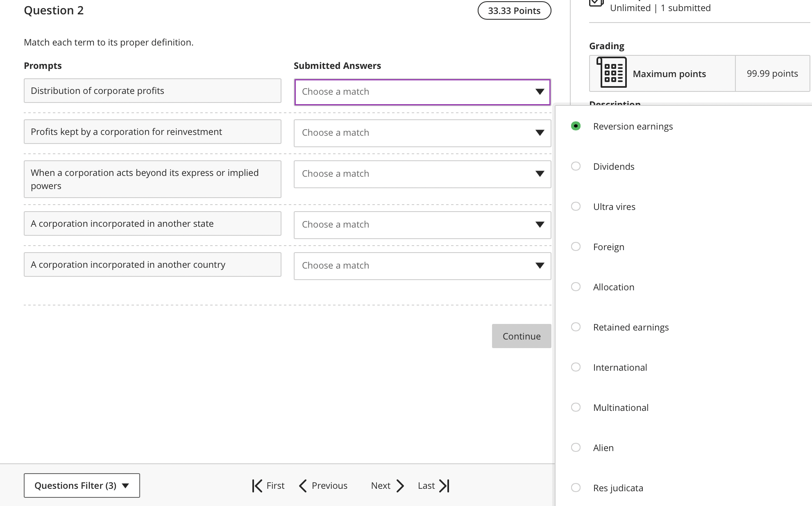The height and width of the screenshot is (506, 812).
Task: Select Alien from the match options
Action: [576, 448]
